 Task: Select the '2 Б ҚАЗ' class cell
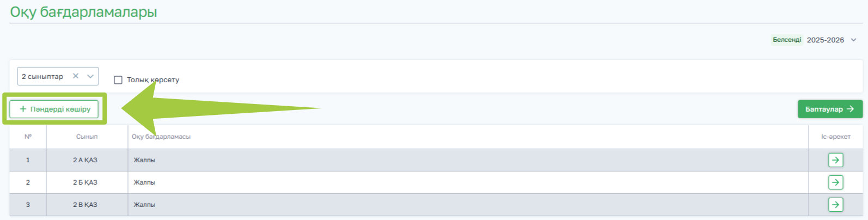tap(85, 182)
